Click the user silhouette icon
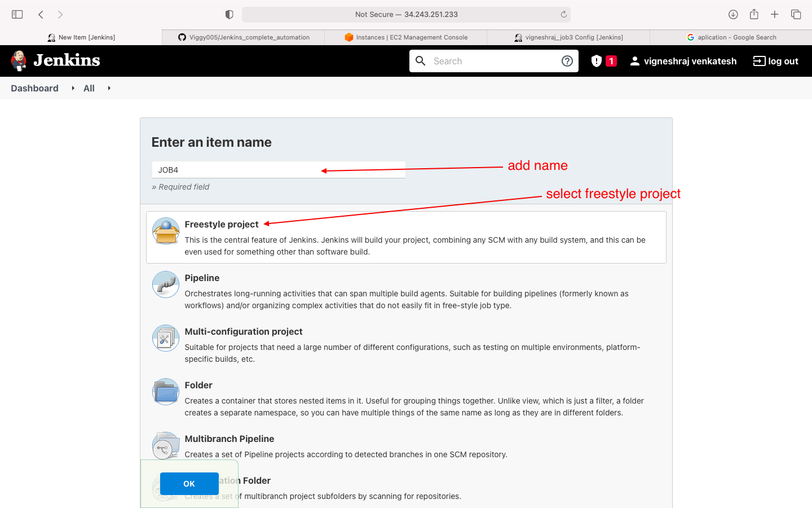The height and width of the screenshot is (508, 812). pos(635,61)
